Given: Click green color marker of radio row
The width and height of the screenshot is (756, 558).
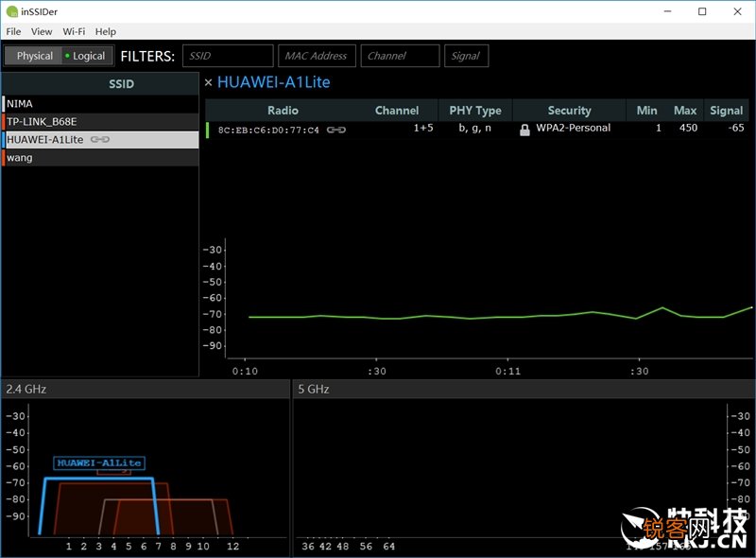Looking at the screenshot, I should [207, 130].
